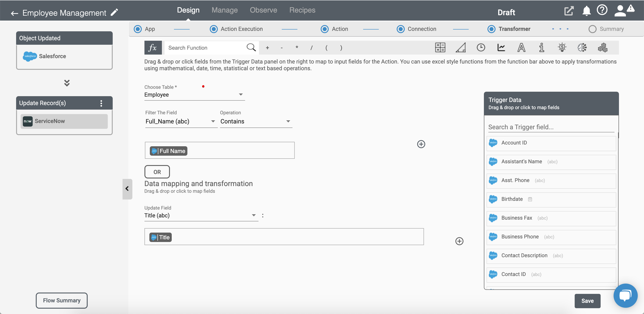Click the grid/table view icon
The image size is (644, 314).
441,47
